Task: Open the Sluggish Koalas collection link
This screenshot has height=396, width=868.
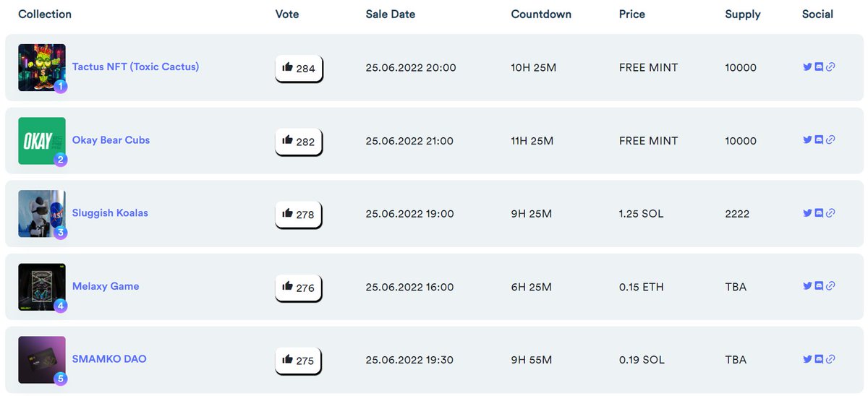Action: [110, 212]
